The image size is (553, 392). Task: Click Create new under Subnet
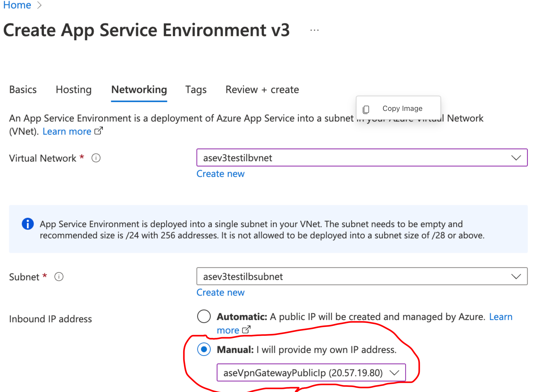(x=220, y=292)
